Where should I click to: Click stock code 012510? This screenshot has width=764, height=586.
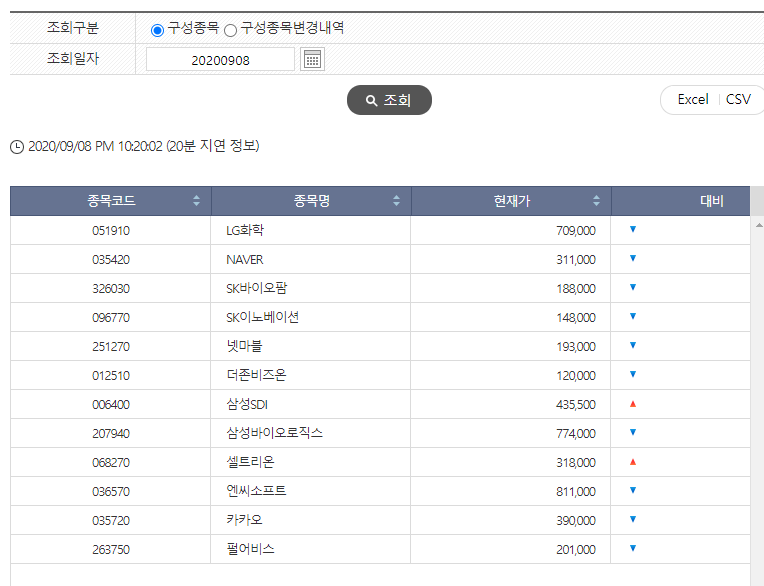coord(111,376)
